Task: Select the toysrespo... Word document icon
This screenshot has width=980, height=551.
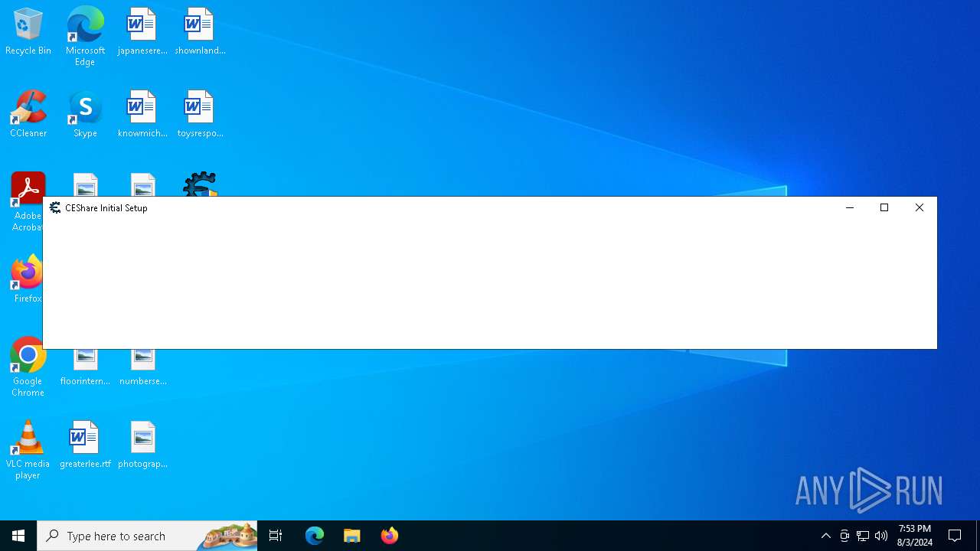Action: 200,115
